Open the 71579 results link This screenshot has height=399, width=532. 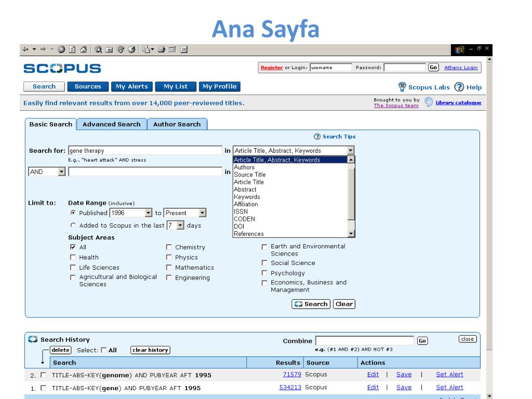point(292,374)
